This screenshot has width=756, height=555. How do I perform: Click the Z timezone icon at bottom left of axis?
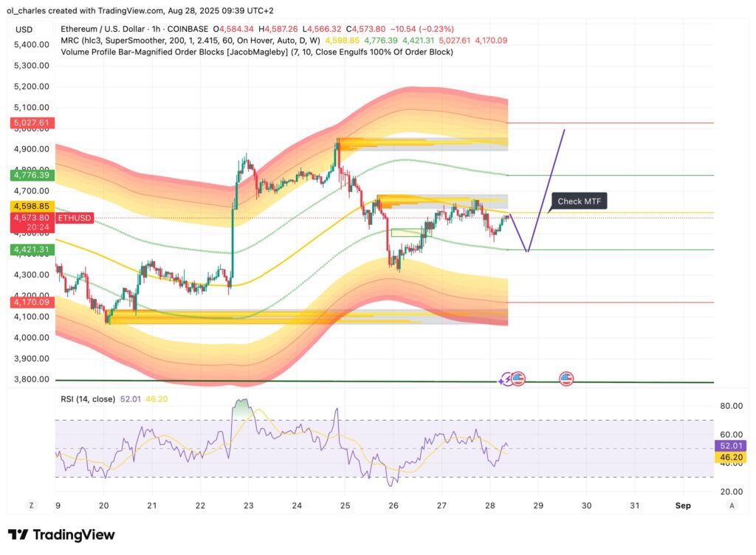[x=31, y=505]
